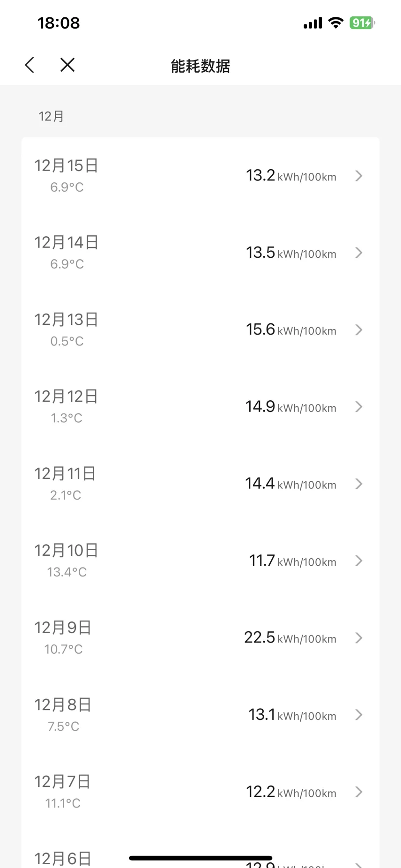The image size is (401, 868).
Task: Expand the 12月13日 entry chevron
Action: [x=359, y=330]
